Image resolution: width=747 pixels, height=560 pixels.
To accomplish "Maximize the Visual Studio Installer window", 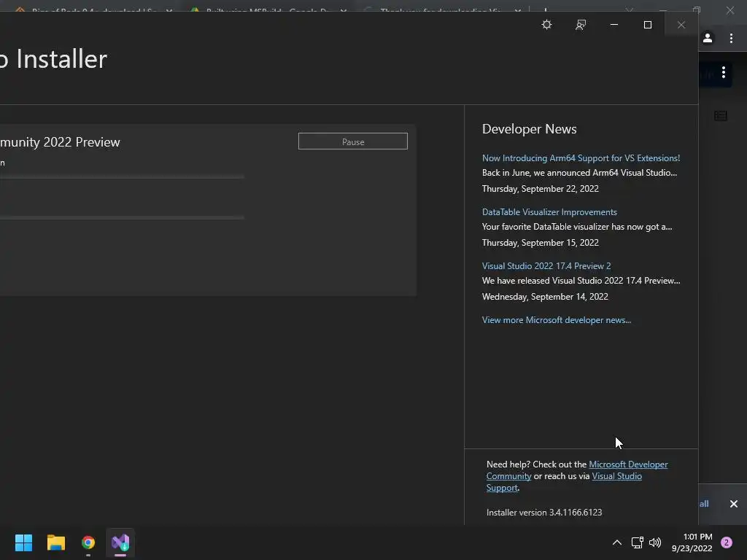I will pos(648,25).
